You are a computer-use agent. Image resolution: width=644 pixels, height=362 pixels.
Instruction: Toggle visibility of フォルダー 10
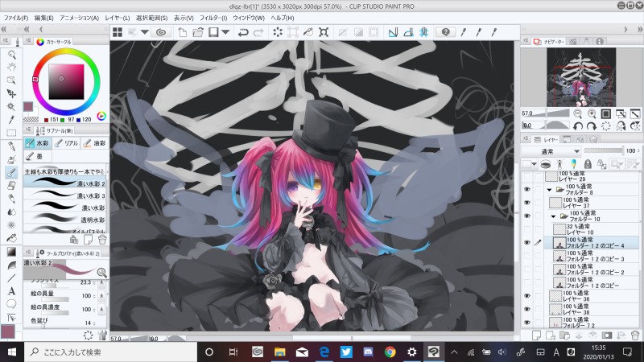click(x=527, y=216)
